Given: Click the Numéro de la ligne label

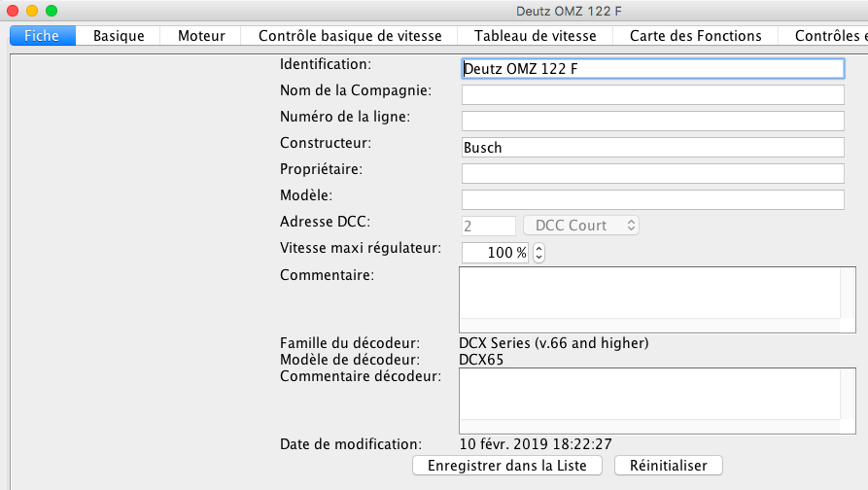Looking at the screenshot, I should click(345, 117).
